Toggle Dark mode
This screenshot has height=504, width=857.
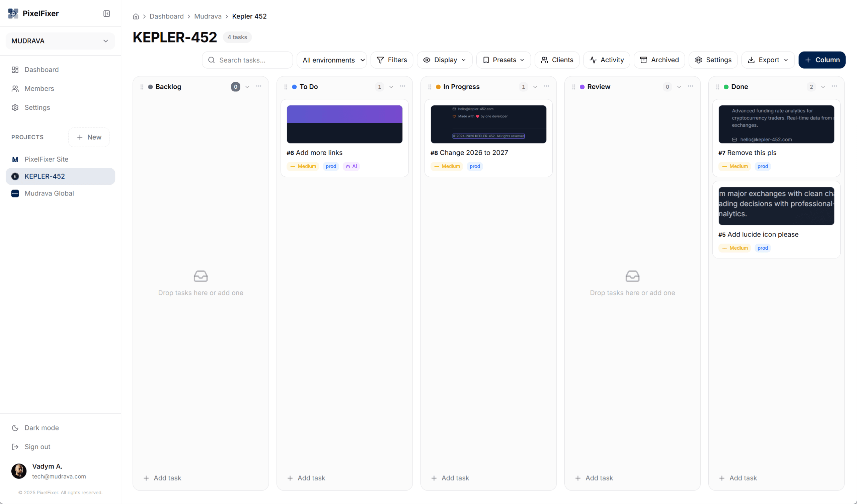[x=42, y=427]
